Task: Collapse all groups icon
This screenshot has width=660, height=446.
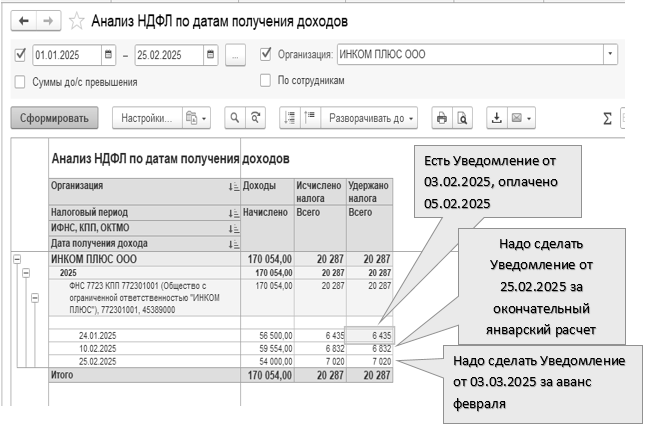Action: 290,118
